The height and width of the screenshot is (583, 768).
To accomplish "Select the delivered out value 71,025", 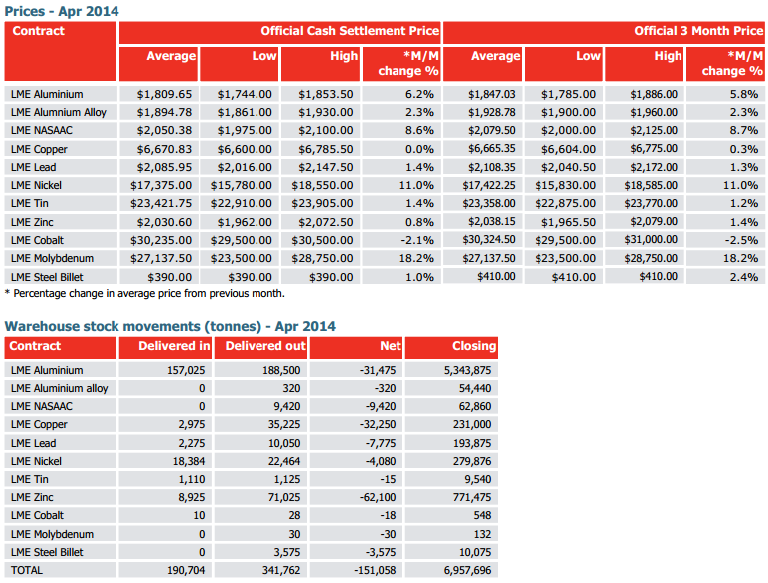I will point(284,497).
